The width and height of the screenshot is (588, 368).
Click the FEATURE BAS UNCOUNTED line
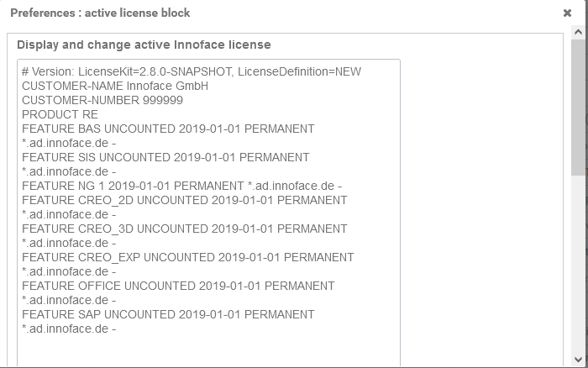pos(168,129)
